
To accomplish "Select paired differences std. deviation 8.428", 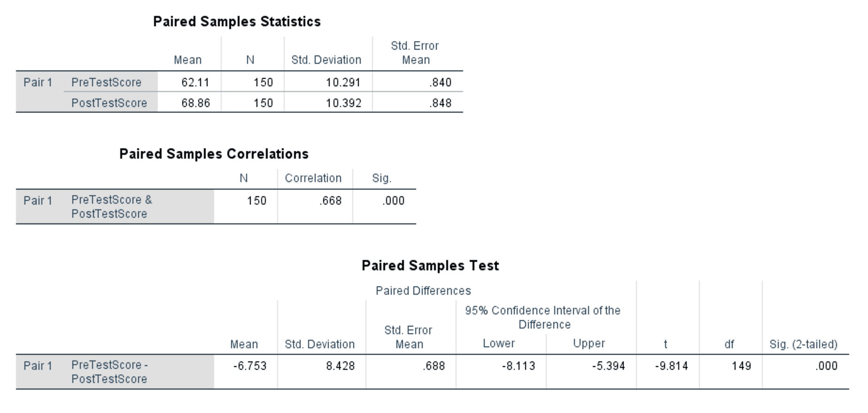I will tap(341, 366).
